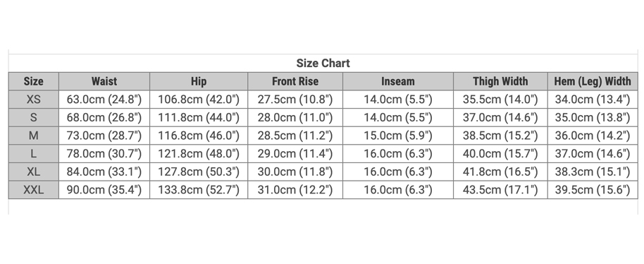Select the 29.0cm (11.4") front rise cell

point(295,154)
